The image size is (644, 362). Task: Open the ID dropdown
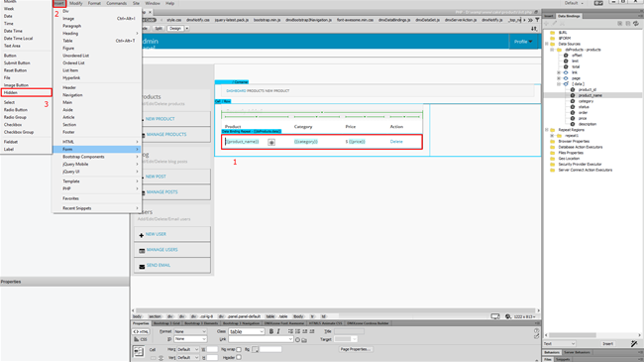coord(190,339)
